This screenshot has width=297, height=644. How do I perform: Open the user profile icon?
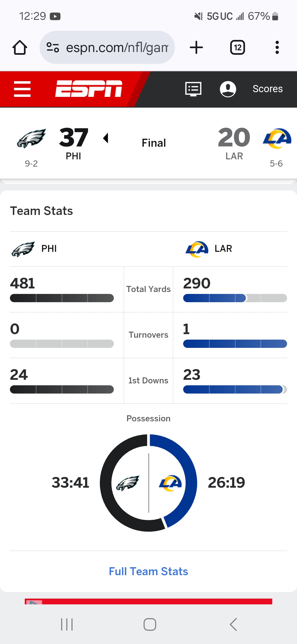click(x=228, y=89)
